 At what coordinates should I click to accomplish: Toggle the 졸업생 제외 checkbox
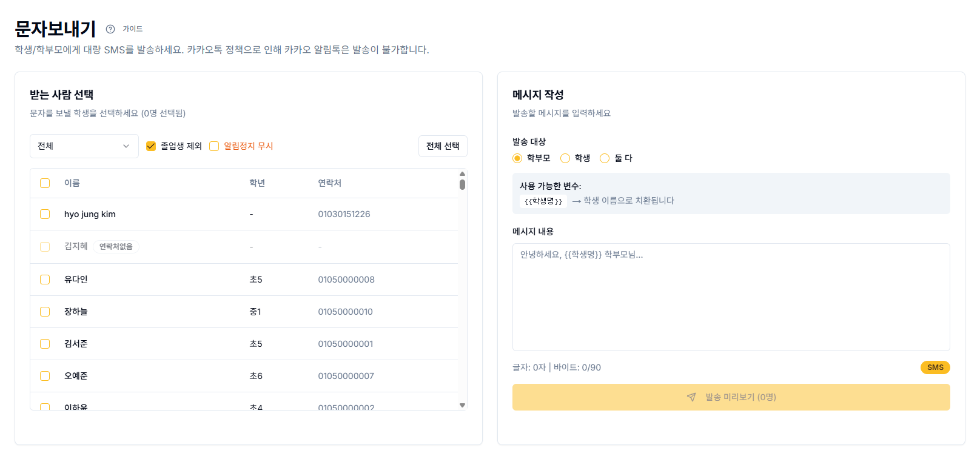pos(151,146)
